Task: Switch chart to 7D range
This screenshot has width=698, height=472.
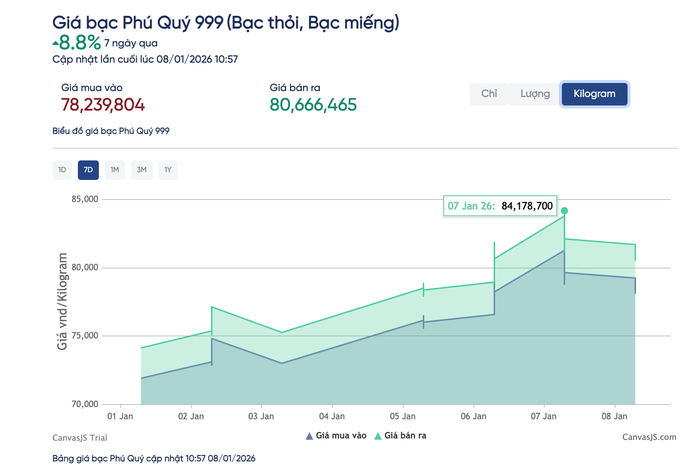Action: pyautogui.click(x=88, y=170)
